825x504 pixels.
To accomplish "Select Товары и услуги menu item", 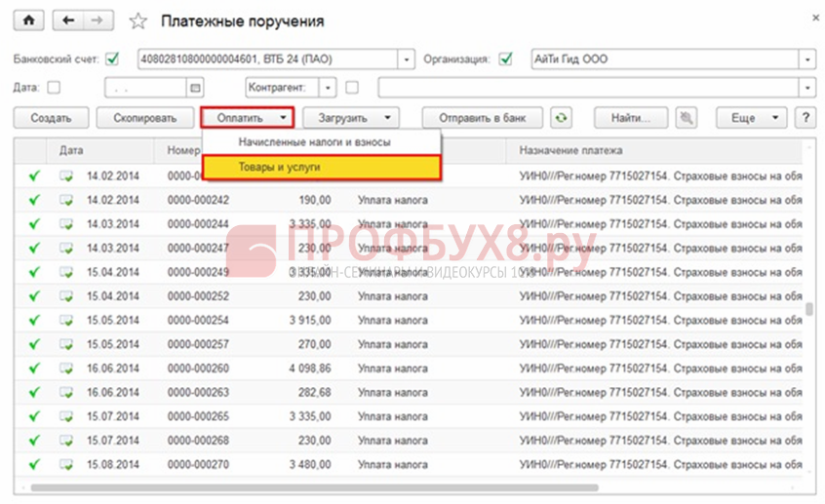I will click(322, 167).
